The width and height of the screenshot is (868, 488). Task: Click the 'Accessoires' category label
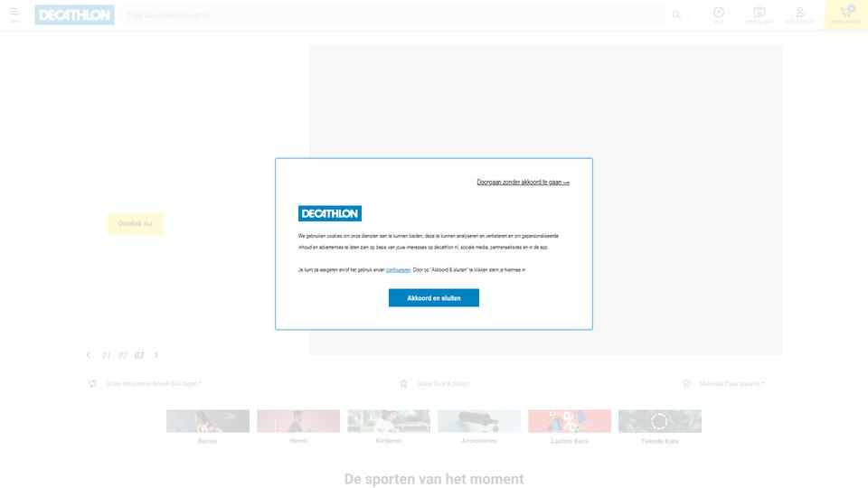(x=479, y=441)
